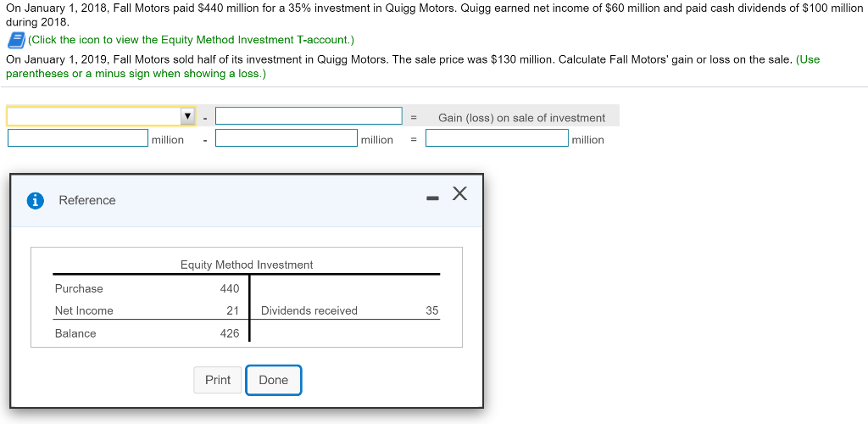Close the Reference dialog with X
This screenshot has height=424, width=868.
(x=459, y=193)
